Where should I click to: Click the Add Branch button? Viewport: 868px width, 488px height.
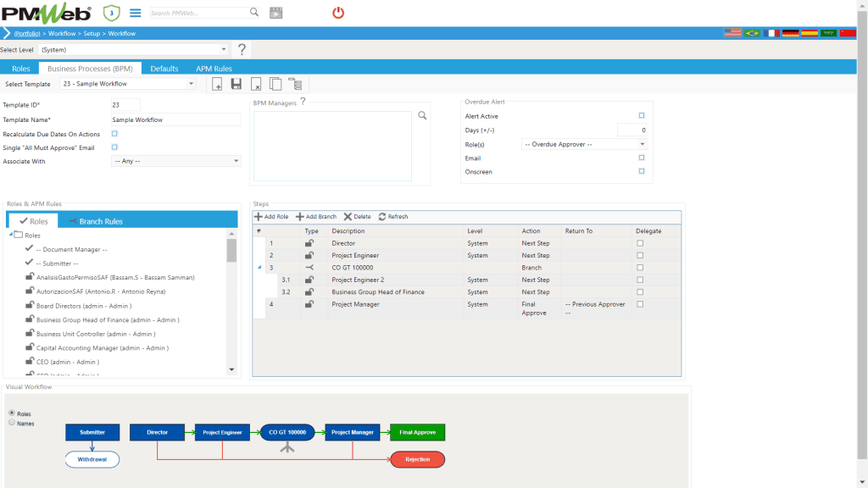316,216
